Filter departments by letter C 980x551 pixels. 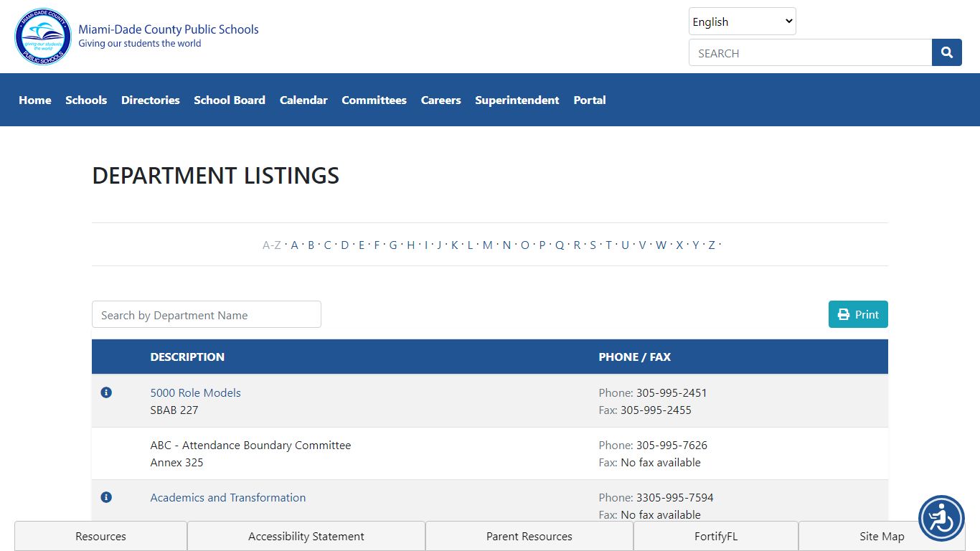click(x=327, y=245)
